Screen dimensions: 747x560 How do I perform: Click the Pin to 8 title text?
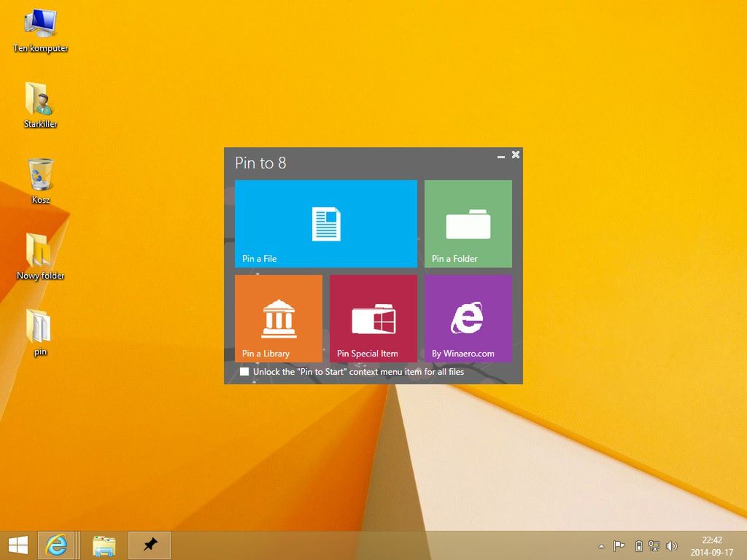[260, 163]
